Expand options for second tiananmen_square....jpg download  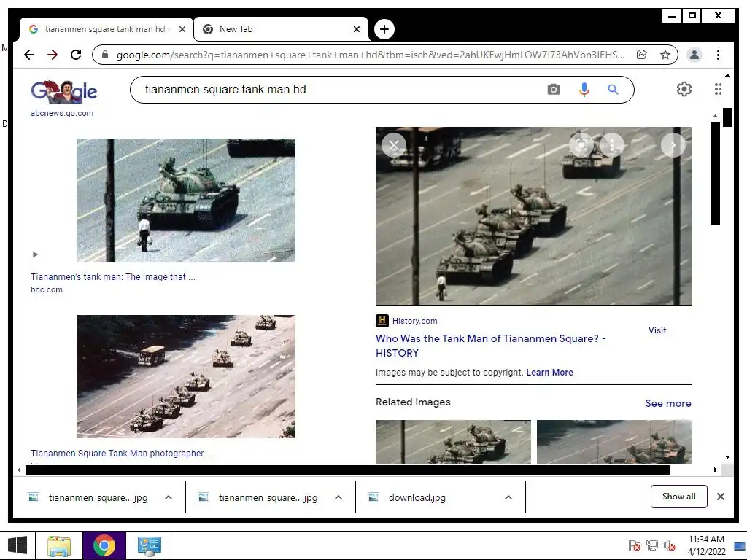[338, 497]
